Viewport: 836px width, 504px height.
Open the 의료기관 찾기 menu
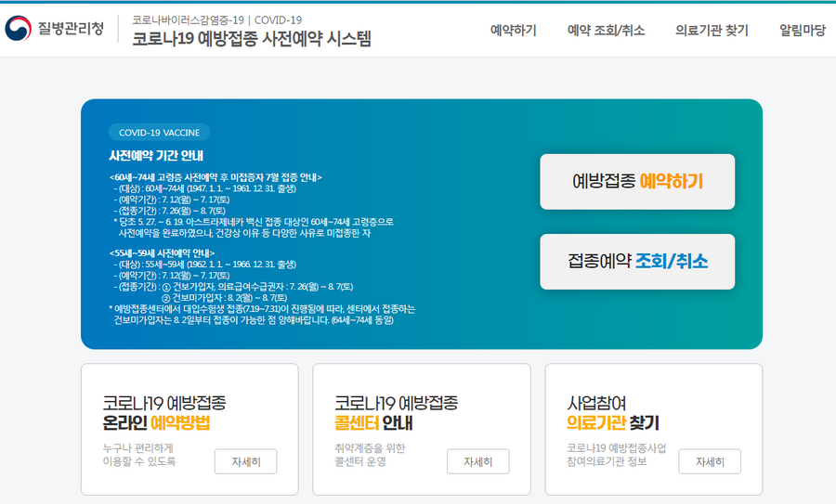click(712, 31)
